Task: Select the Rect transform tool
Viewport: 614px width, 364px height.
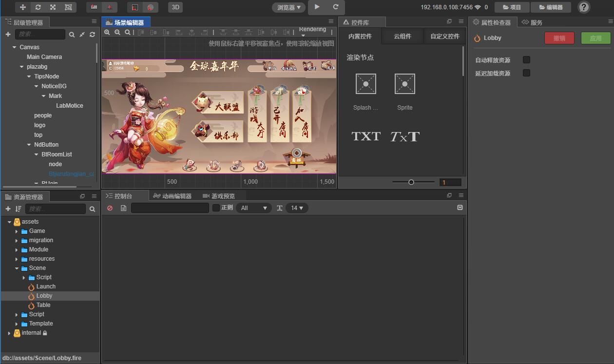Action: pos(68,7)
